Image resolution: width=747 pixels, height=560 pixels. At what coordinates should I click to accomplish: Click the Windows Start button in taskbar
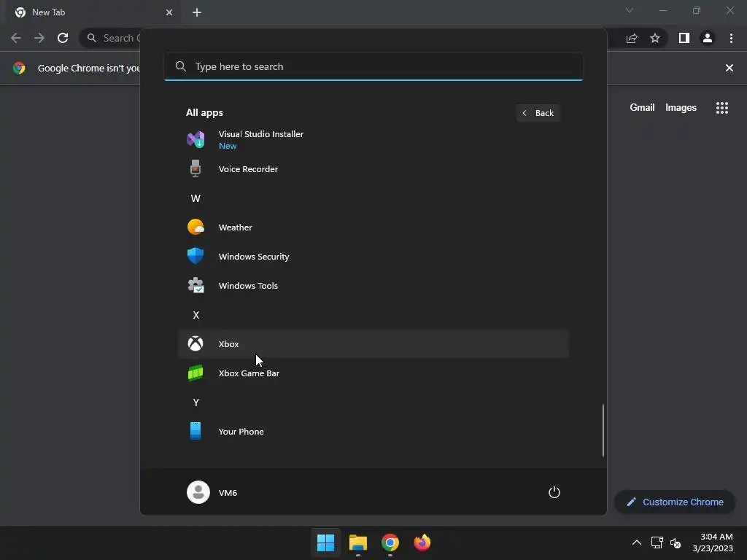[326, 542]
